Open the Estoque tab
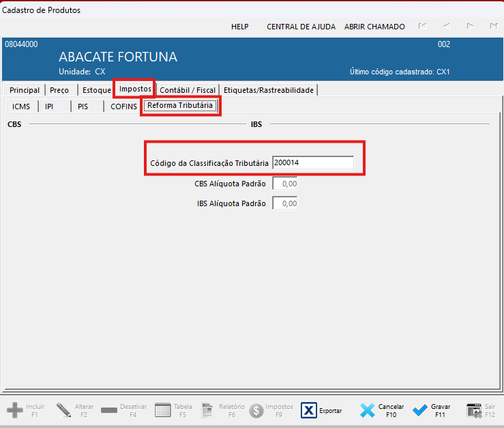 (x=96, y=90)
